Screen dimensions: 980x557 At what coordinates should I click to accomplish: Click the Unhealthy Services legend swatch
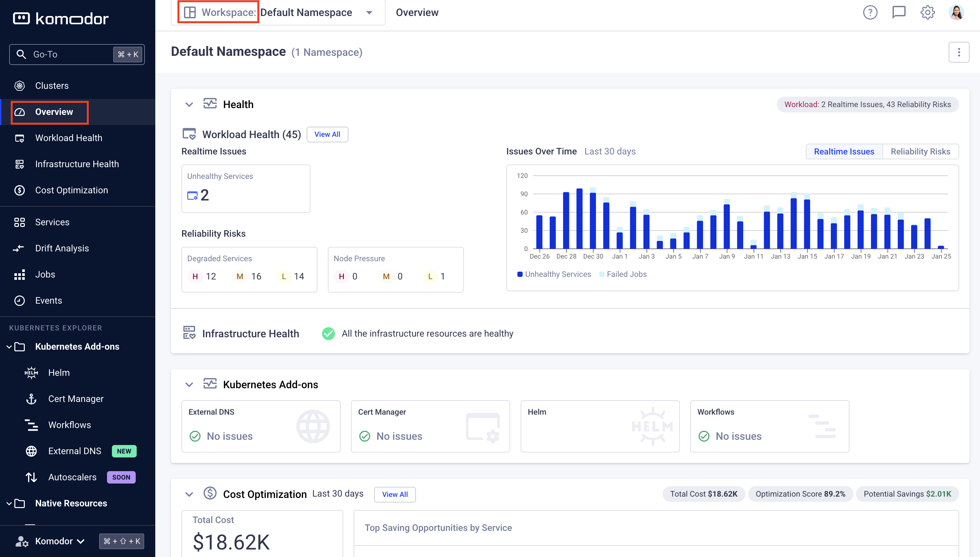click(x=520, y=274)
